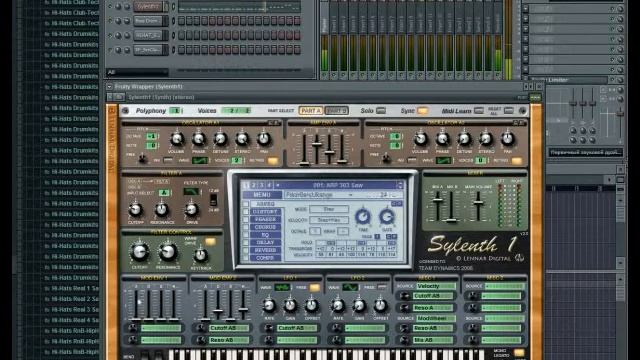Click Oscillator A1 Volume knob

pos(177,140)
